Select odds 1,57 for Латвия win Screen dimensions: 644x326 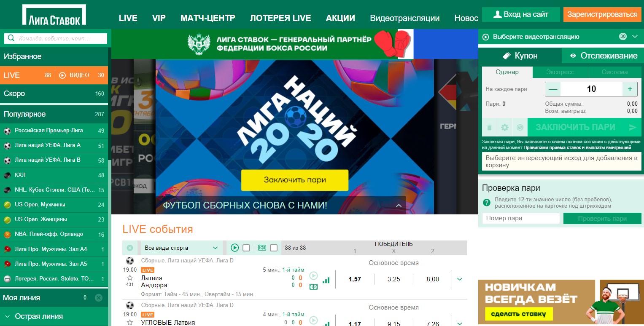(355, 279)
